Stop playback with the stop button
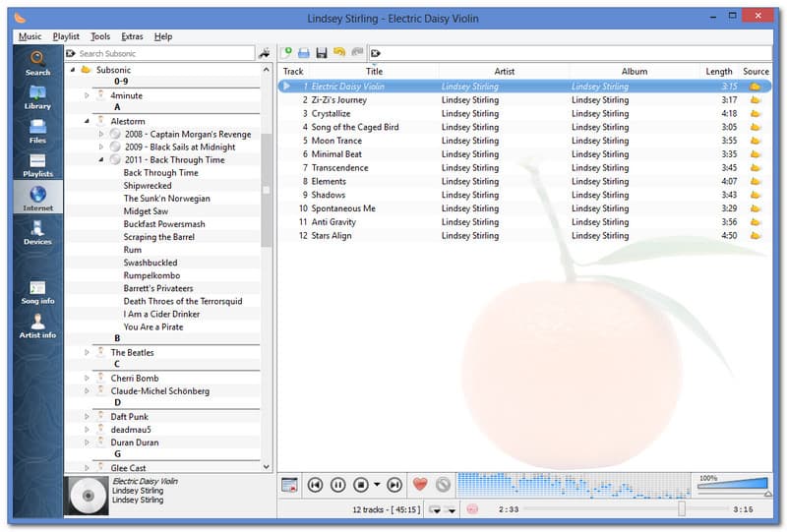This screenshot has height=532, width=787. coord(361,485)
